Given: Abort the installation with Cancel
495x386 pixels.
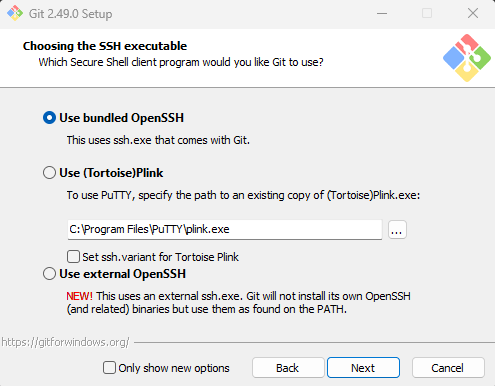Looking at the screenshot, I should (x=448, y=368).
